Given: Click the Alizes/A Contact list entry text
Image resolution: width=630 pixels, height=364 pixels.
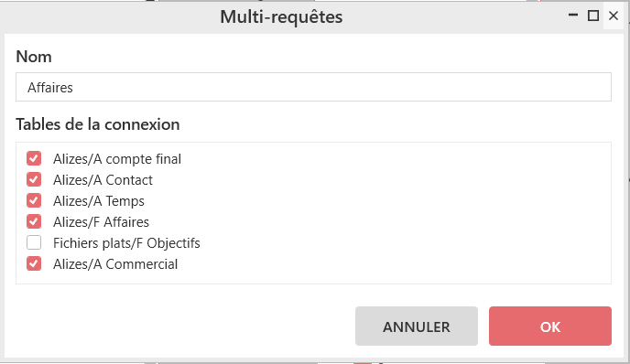Looking at the screenshot, I should [x=103, y=180].
